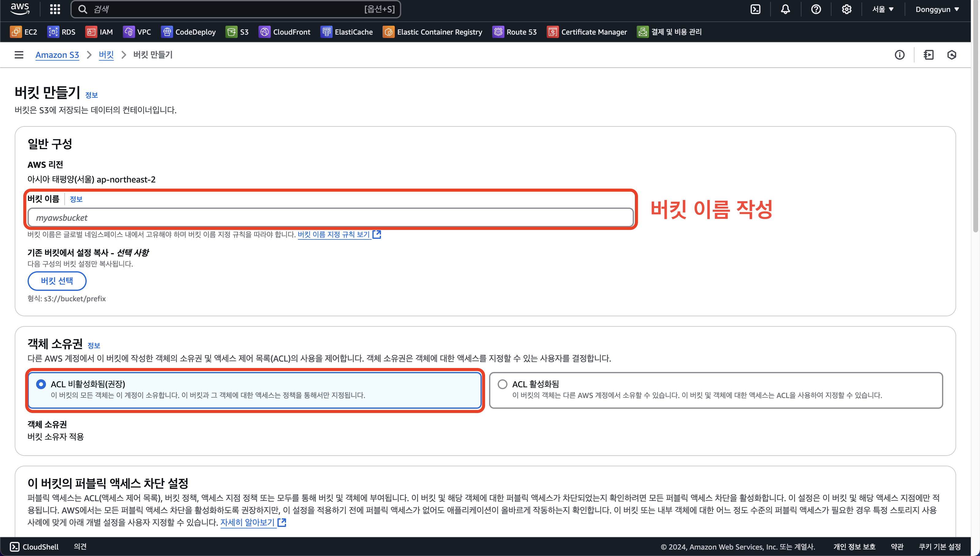Open the help question mark icon
Screen dimensions: 980x556
[x=816, y=9]
